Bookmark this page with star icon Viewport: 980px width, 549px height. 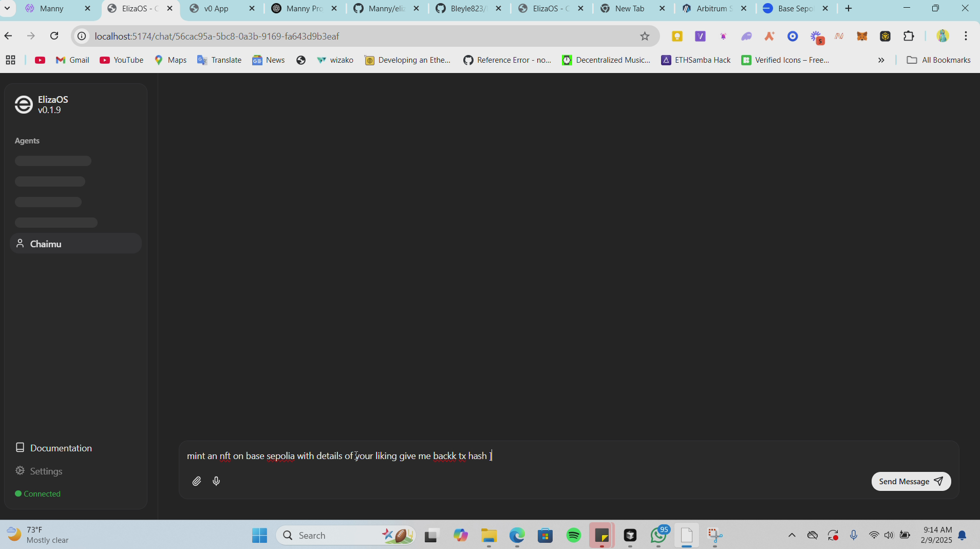(x=645, y=36)
